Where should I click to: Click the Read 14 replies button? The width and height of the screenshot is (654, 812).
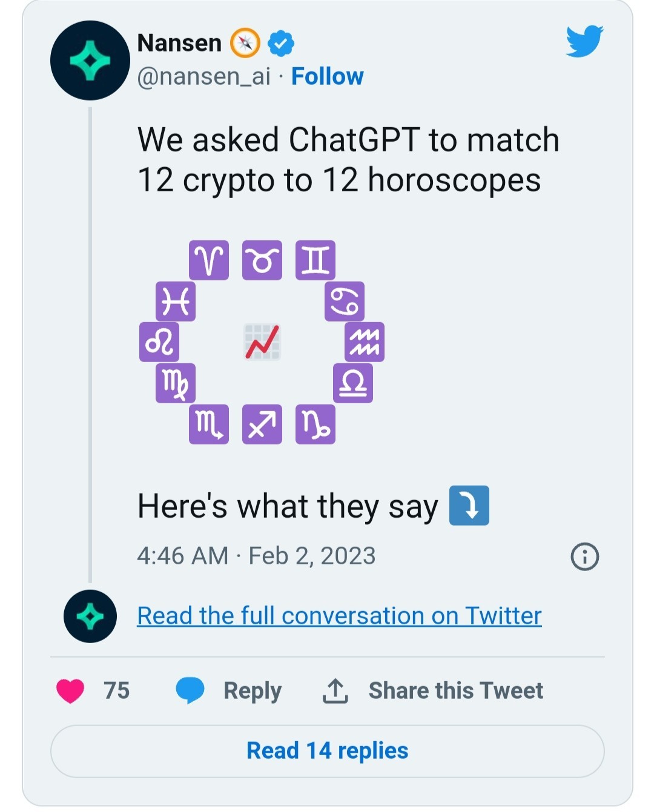(327, 751)
